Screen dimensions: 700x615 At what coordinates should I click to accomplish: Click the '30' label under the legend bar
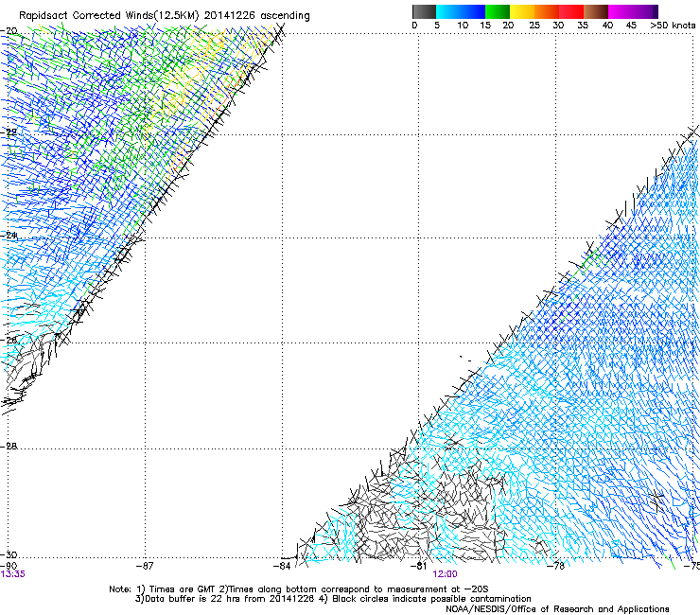click(x=558, y=26)
